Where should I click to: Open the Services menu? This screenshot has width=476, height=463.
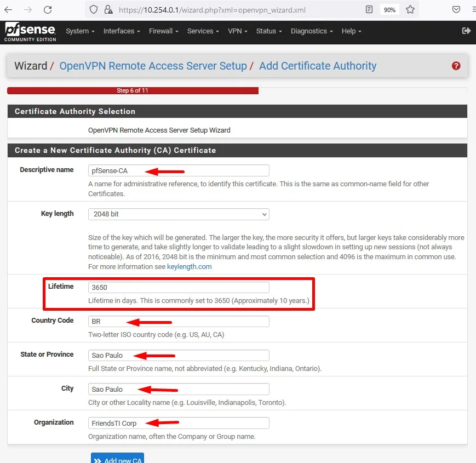point(203,31)
